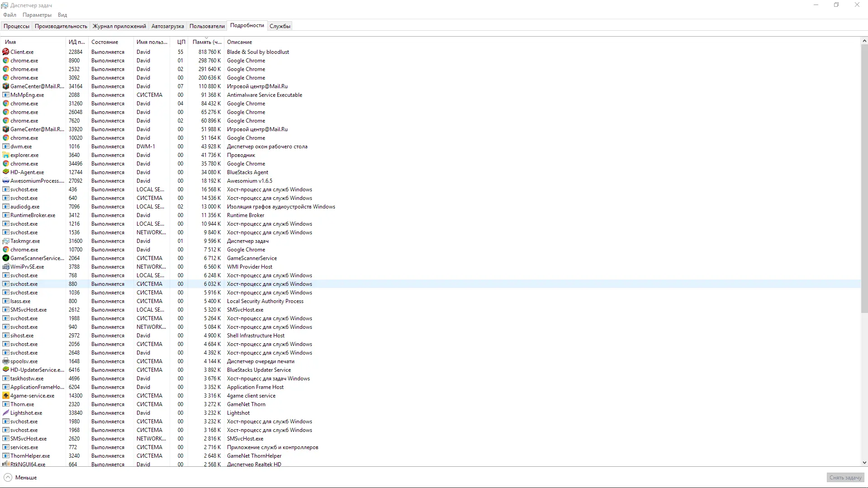This screenshot has width=868, height=488.
Task: Click the Lightshot.exe feather icon
Action: point(6,413)
